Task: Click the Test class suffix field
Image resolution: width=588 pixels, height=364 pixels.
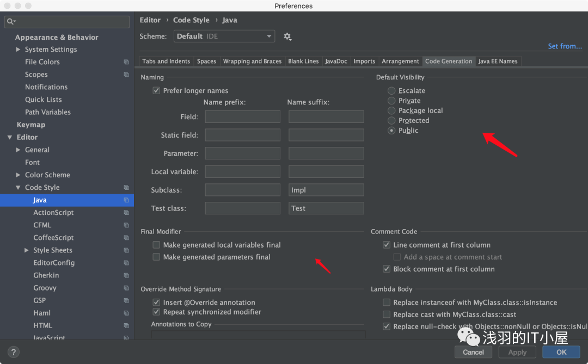Action: point(326,208)
